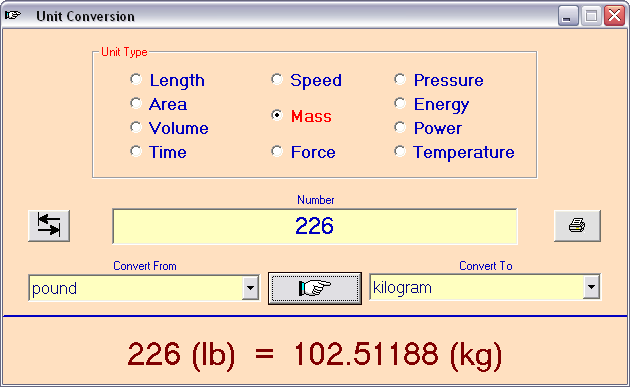
Task: Minimize the Unit Conversion window
Action: click(x=568, y=16)
